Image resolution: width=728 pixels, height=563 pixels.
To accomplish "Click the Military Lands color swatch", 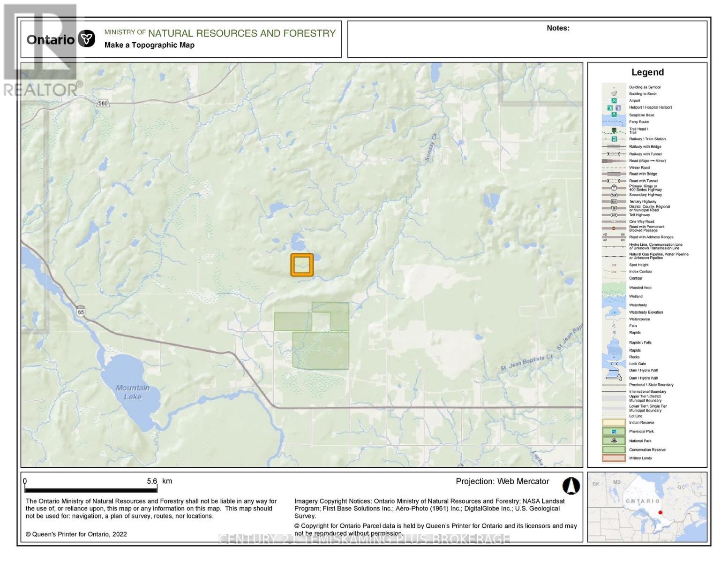I will (614, 458).
